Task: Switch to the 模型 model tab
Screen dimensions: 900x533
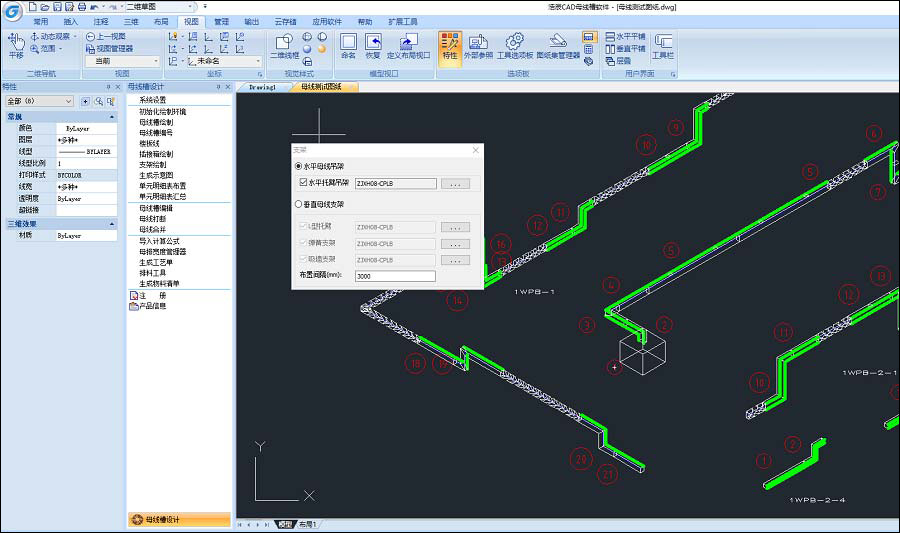Action: [285, 524]
